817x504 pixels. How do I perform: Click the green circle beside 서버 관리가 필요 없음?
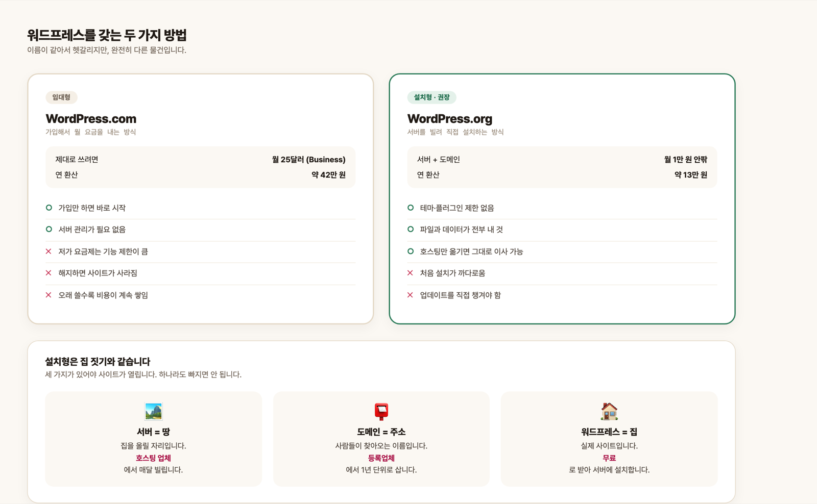(x=49, y=230)
